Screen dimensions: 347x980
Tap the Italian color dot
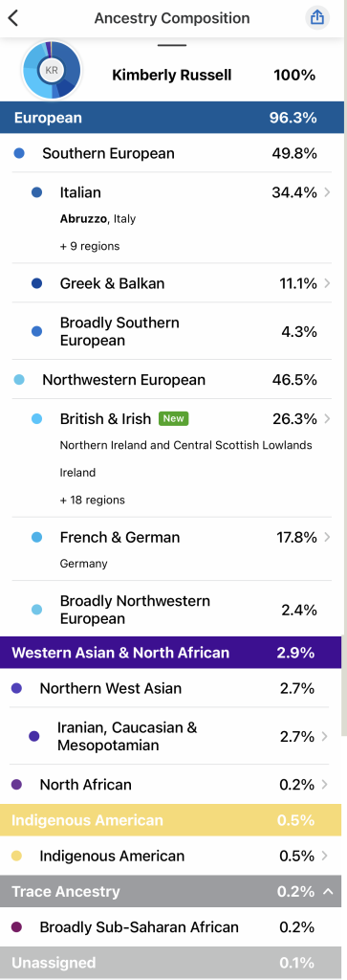pyautogui.click(x=37, y=192)
